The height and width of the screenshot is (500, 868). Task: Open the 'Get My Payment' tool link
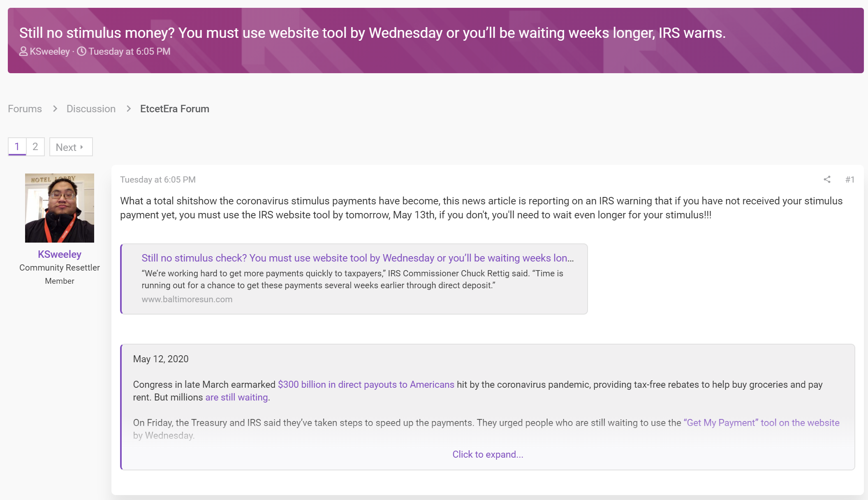click(762, 423)
